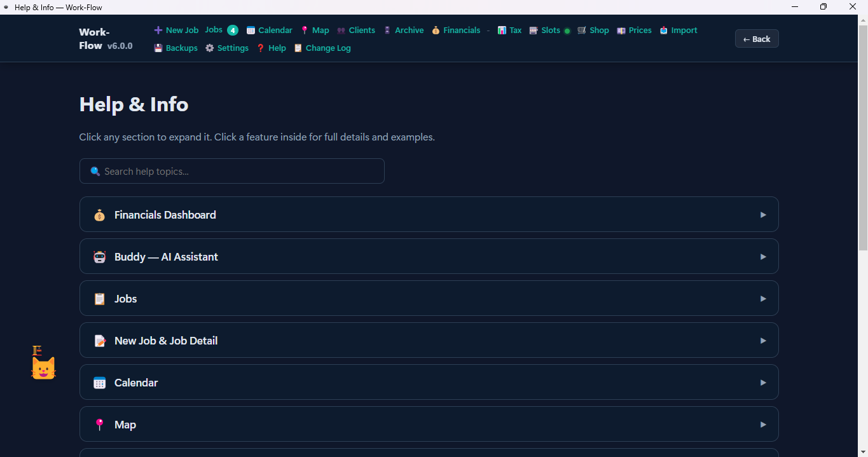Viewport: 868px width, 457px height.
Task: Click the Archive box icon
Action: pyautogui.click(x=387, y=31)
